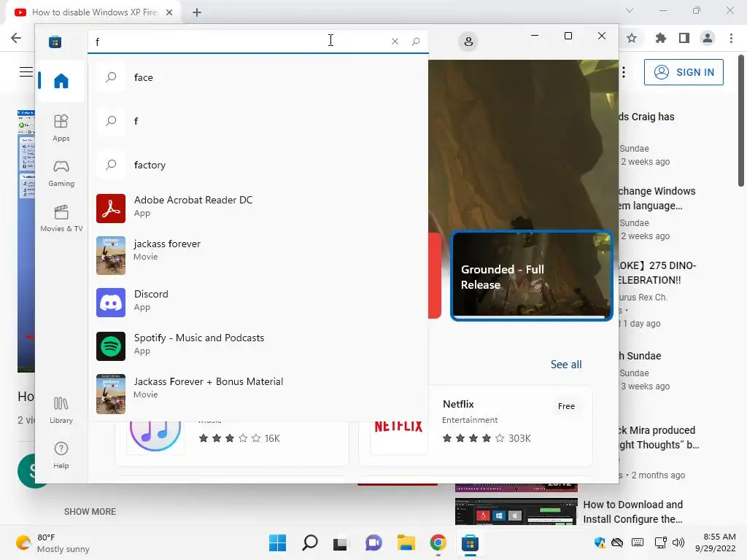Screen dimensions: 747x560
Task: Open Grounded - Full Release banner
Action: [531, 276]
